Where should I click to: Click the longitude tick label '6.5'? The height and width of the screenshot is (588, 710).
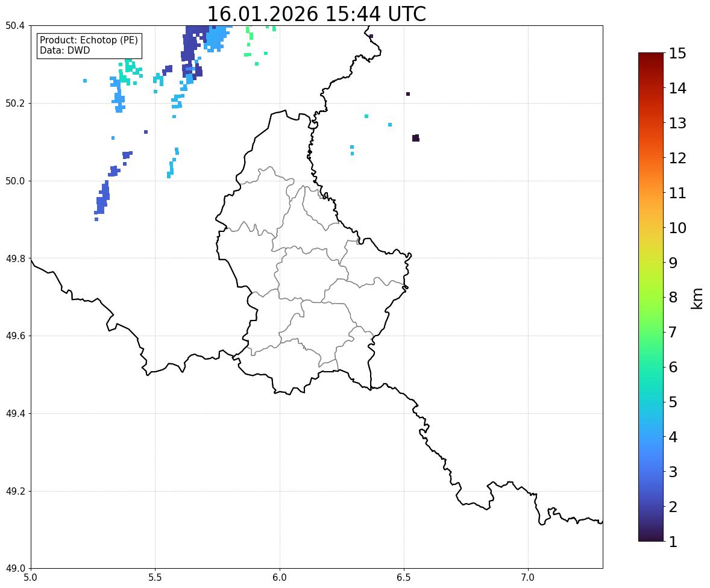click(x=404, y=578)
